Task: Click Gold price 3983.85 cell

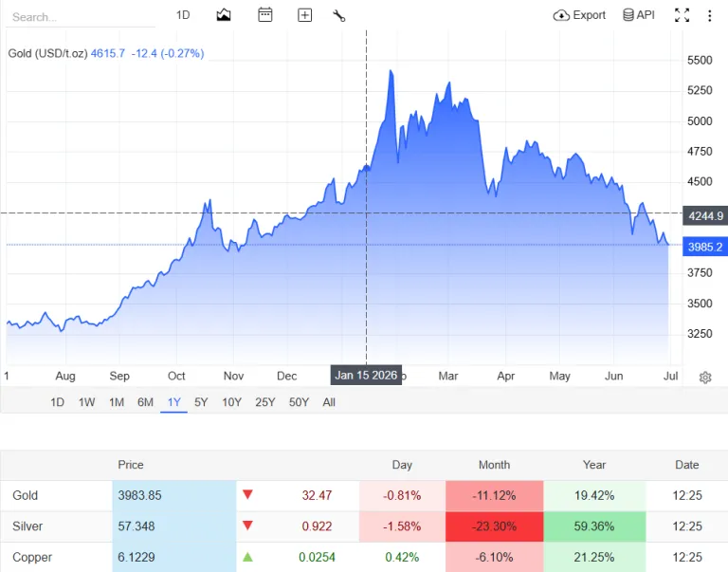Action: (x=174, y=495)
